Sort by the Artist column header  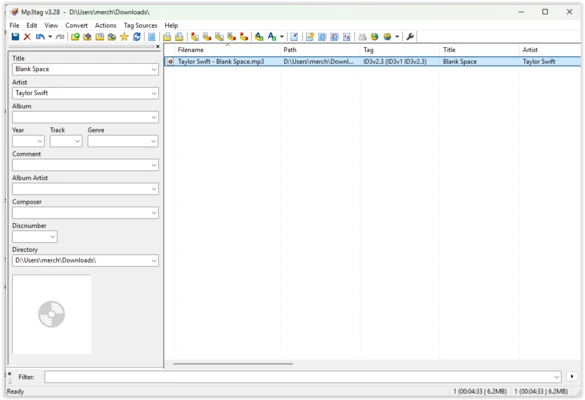[550, 50]
